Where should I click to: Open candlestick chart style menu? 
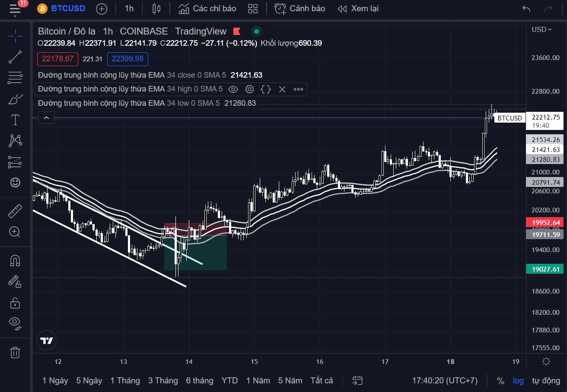(156, 9)
